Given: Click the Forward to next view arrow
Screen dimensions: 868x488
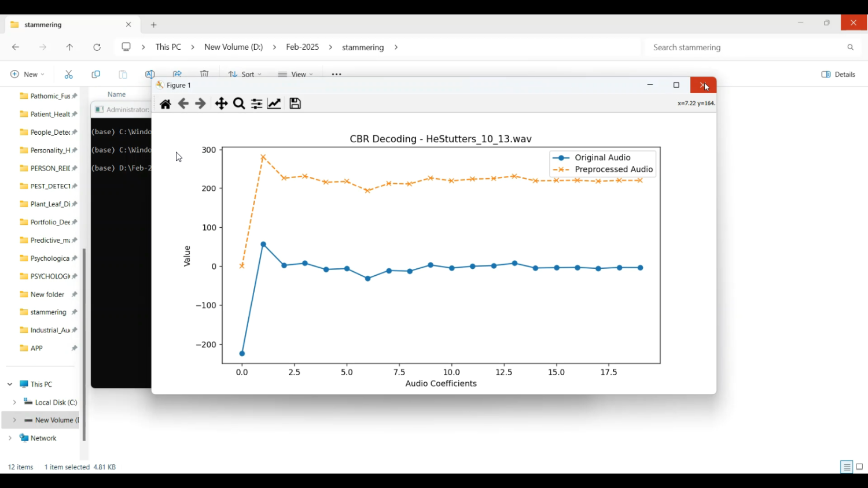Looking at the screenshot, I should pos(201,104).
